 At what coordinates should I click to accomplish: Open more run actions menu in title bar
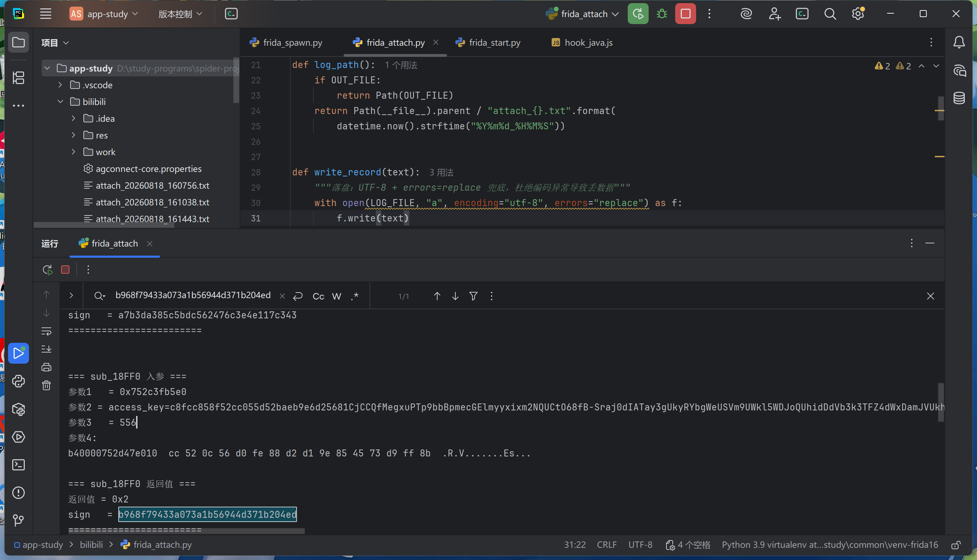(x=709, y=14)
